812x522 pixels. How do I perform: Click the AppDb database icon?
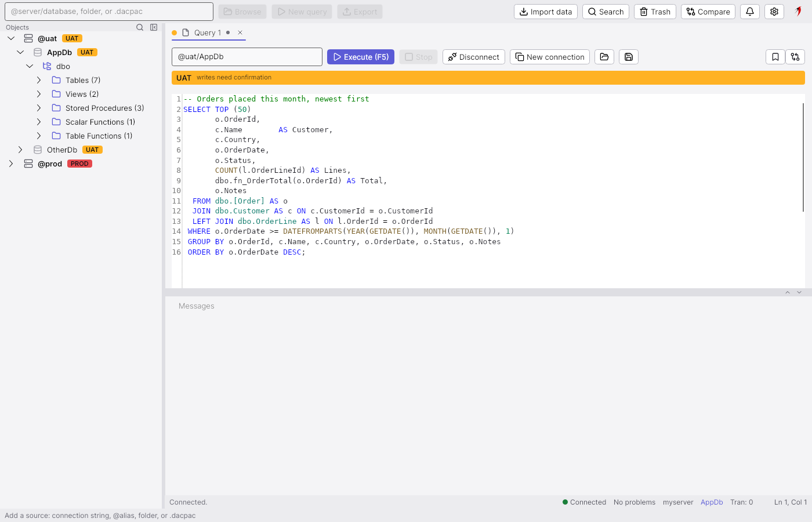tap(38, 52)
